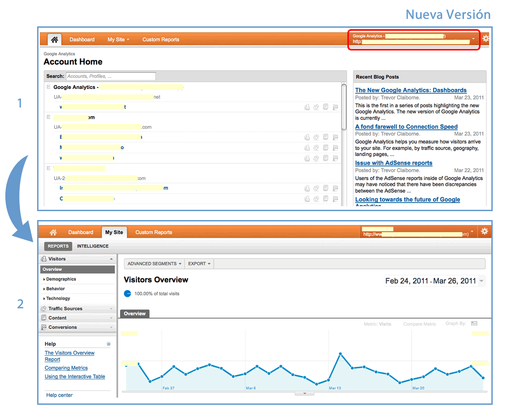Image resolution: width=520 pixels, height=420 pixels.
Task: Click the expand handle below the chart
Action: click(x=304, y=394)
